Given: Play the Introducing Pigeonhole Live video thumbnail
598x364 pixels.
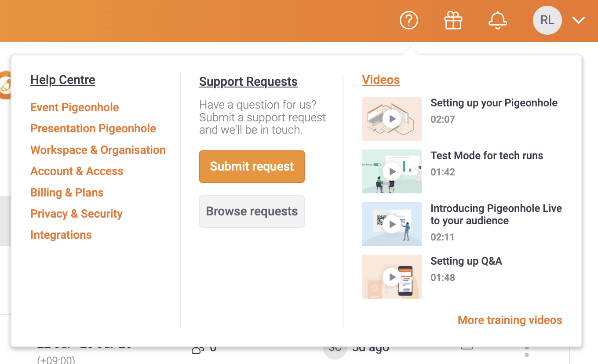Looking at the screenshot, I should coord(392,224).
